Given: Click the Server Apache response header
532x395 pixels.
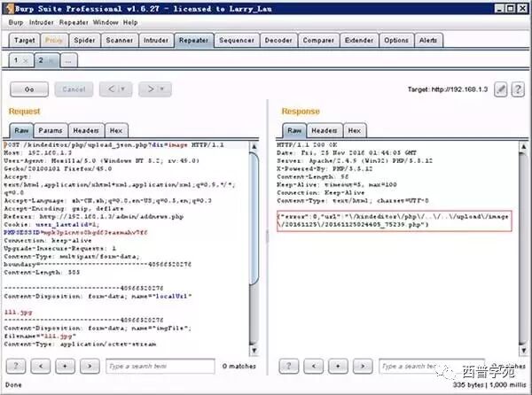Looking at the screenshot, I should [x=355, y=160].
